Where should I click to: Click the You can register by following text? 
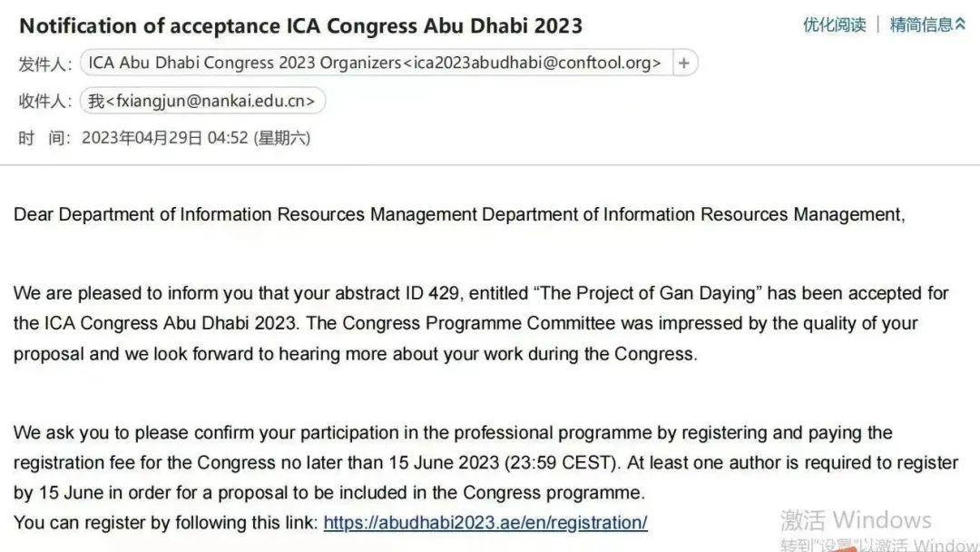166,523
